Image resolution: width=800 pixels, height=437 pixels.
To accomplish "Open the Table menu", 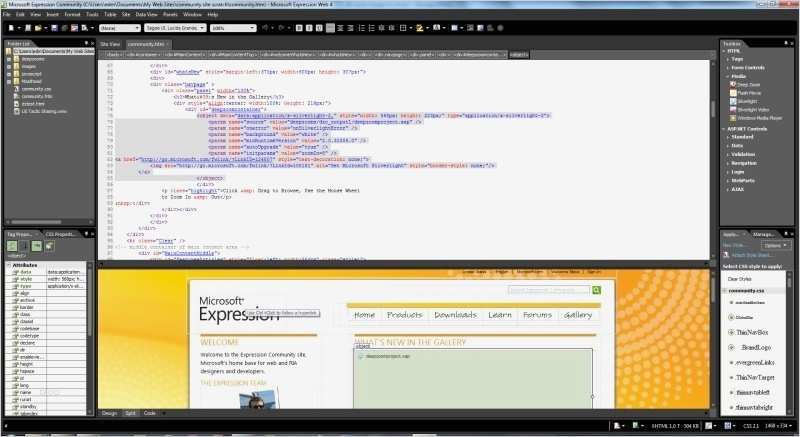I will click(x=110, y=15).
